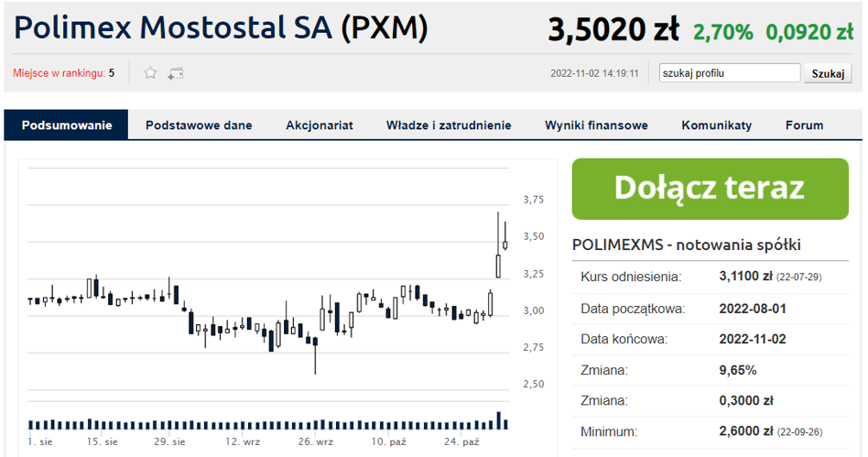Click the 10. paź date axis label
Screen dimensions: 868x457
pos(388,442)
